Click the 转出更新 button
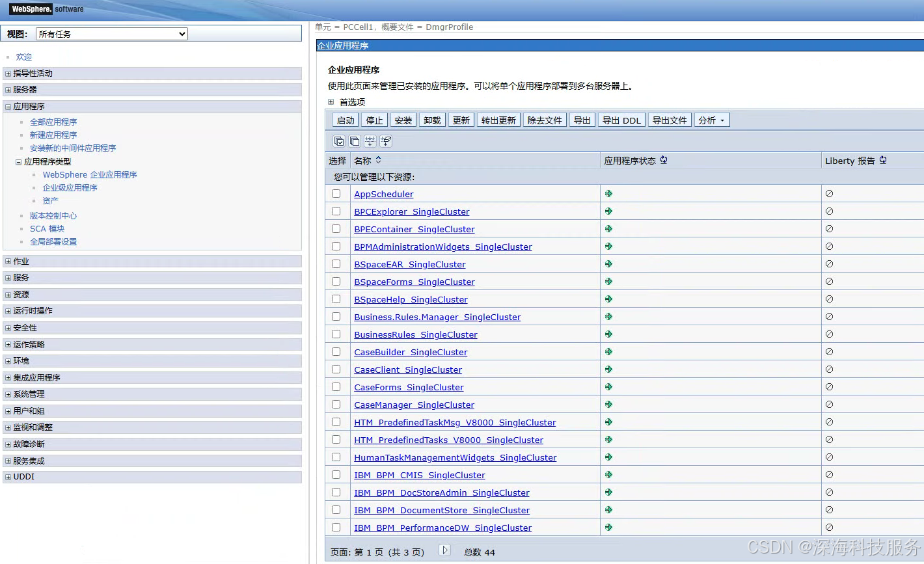 (x=498, y=120)
